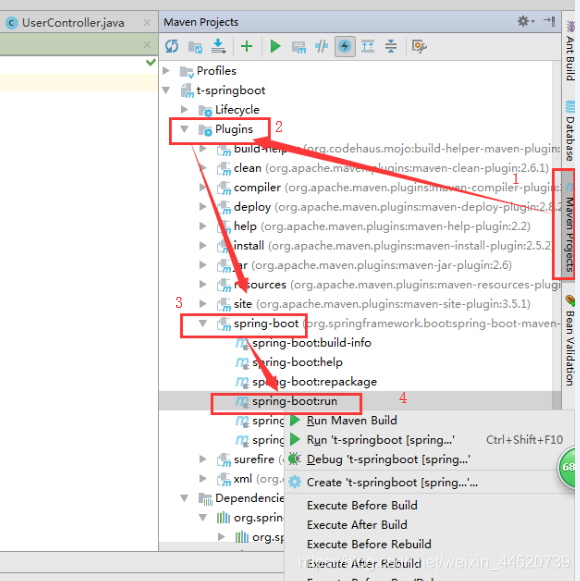Expand the compiler plugin node

point(203,187)
